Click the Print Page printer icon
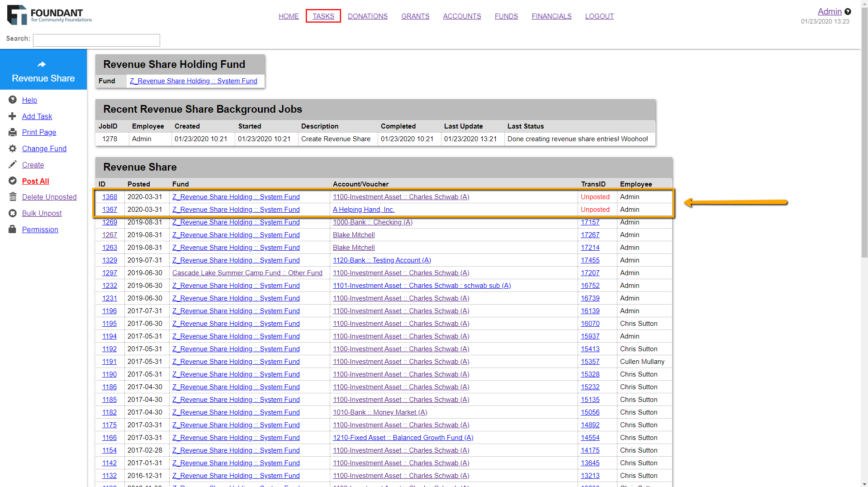868x487 pixels. click(x=13, y=132)
